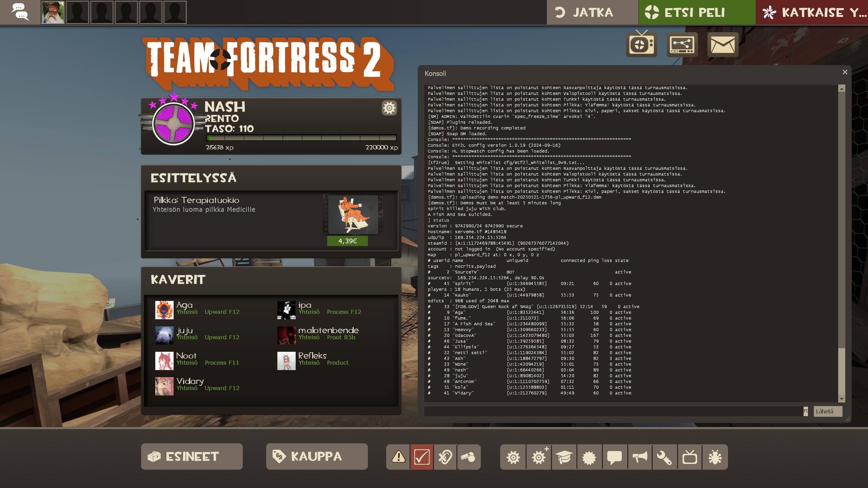Screen dimensions: 868x488
Task: Click the Lähetä submit button
Action: [828, 411]
